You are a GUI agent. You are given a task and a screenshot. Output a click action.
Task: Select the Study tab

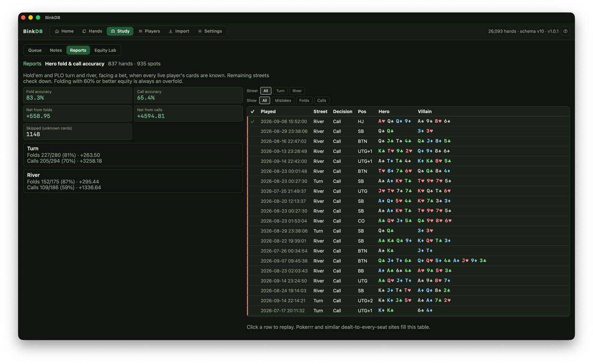[x=120, y=31]
